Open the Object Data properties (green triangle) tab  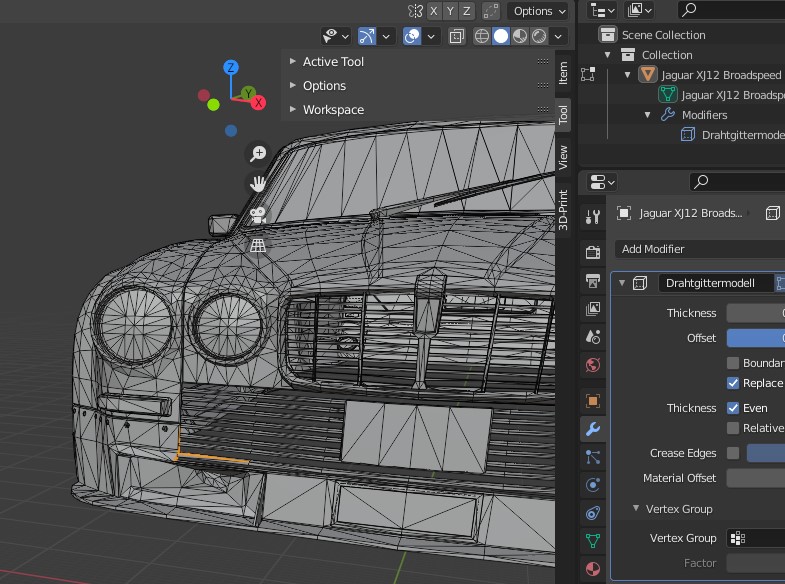593,541
